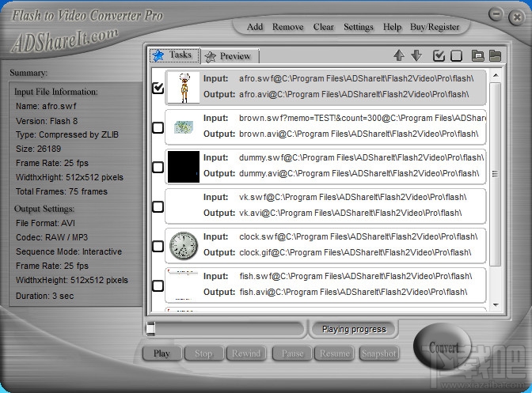The image size is (532, 393).
Task: Click the round Convert button
Action: click(443, 347)
